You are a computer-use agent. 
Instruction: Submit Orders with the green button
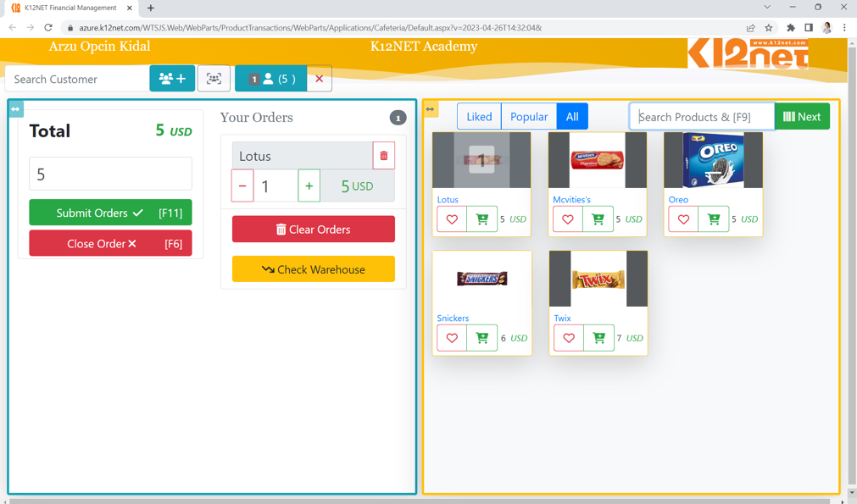110,213
